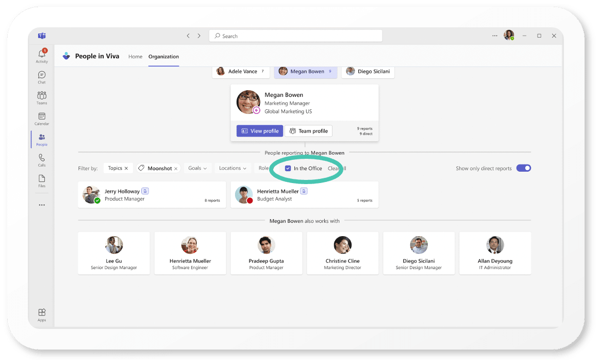Click "8 reports" on Jerry Holloway's card
Image resolution: width=599 pixels, height=364 pixels.
(x=212, y=201)
